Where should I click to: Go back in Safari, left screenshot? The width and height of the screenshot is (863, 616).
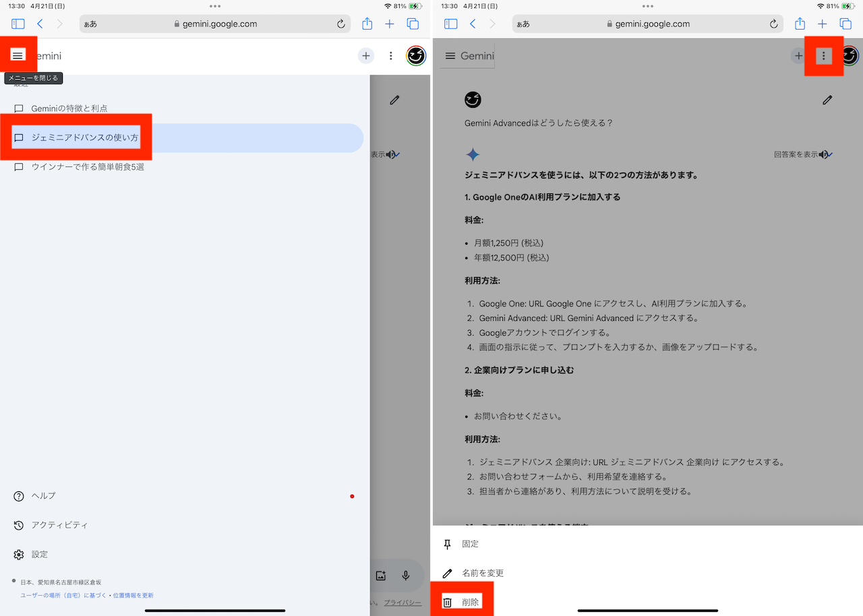(40, 24)
